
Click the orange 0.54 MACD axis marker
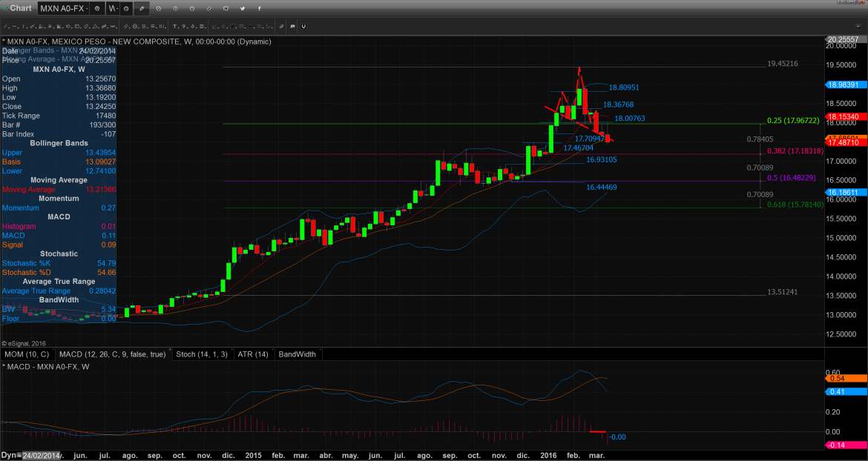[845, 379]
